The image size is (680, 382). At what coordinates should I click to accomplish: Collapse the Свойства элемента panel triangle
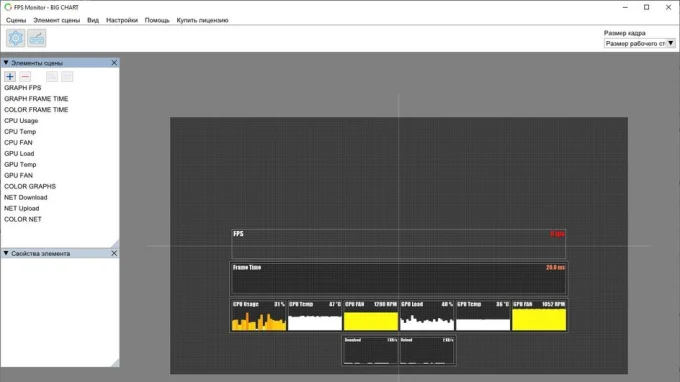6,253
